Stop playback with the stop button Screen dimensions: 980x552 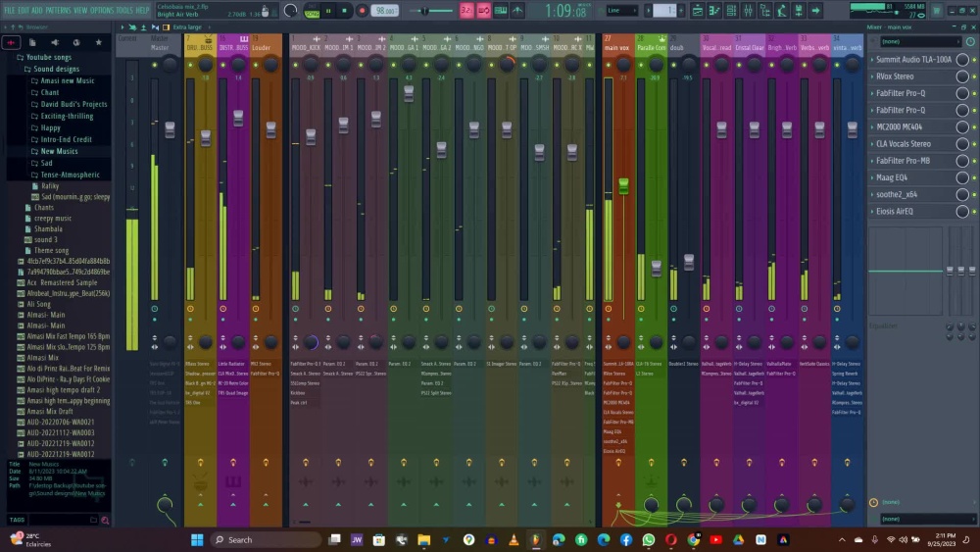pos(344,11)
